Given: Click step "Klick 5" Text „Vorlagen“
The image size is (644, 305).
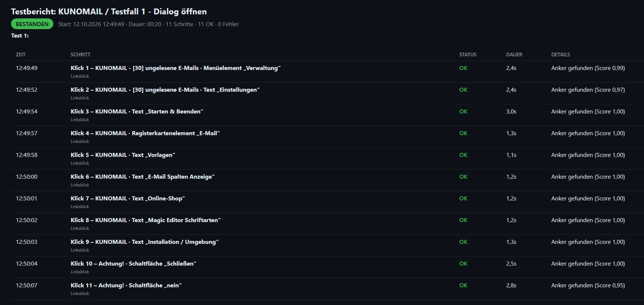Looking at the screenshot, I should (123, 155).
